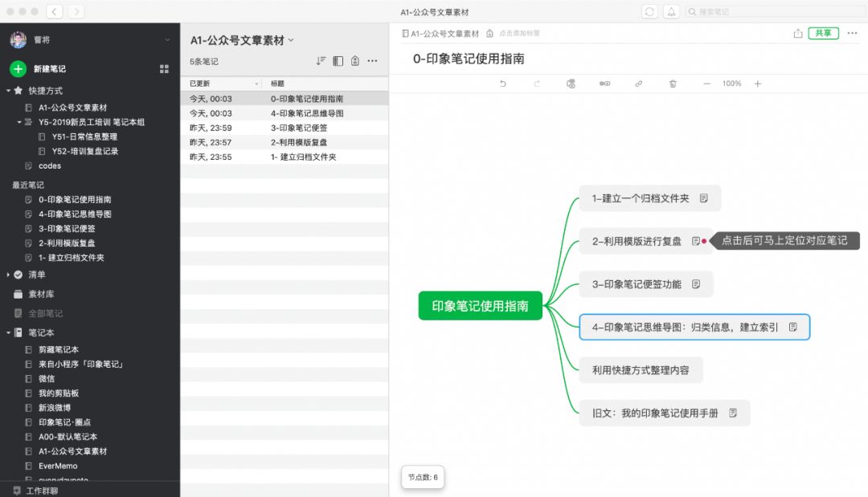Open the note list's ... overflow menu
The height and width of the screenshot is (497, 868).
click(372, 60)
